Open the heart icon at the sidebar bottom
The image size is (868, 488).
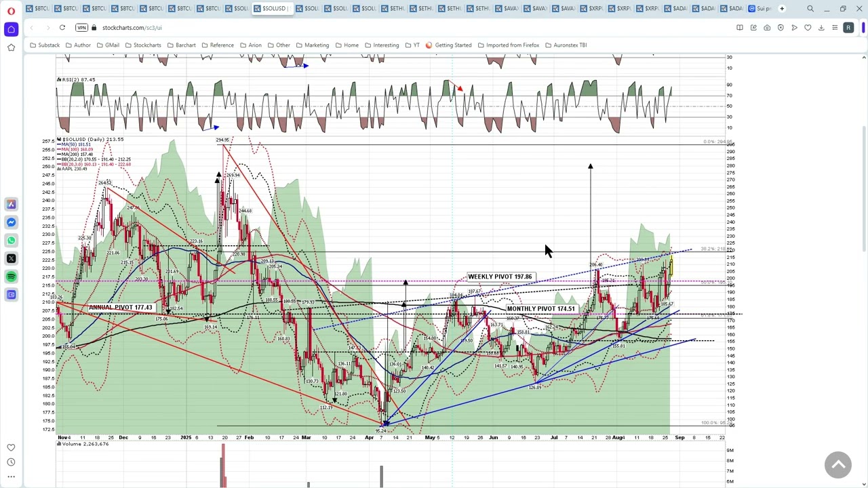[11, 447]
